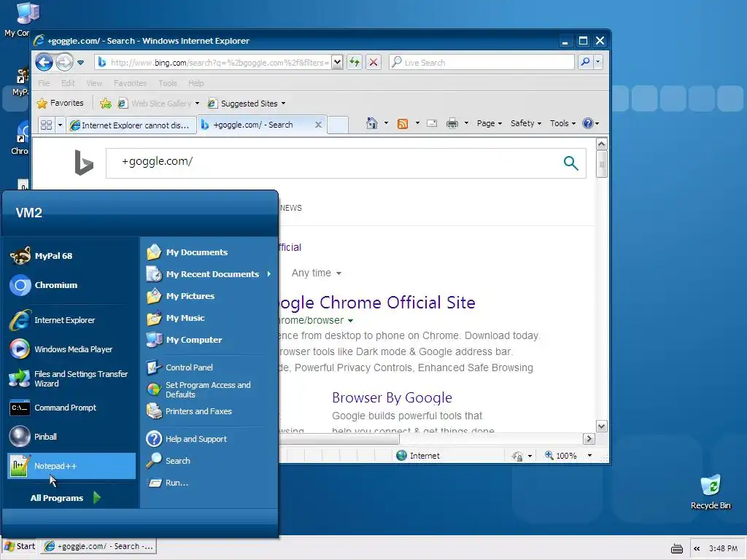
Task: Launch Notepad++ from Start menu
Action: (x=71, y=466)
